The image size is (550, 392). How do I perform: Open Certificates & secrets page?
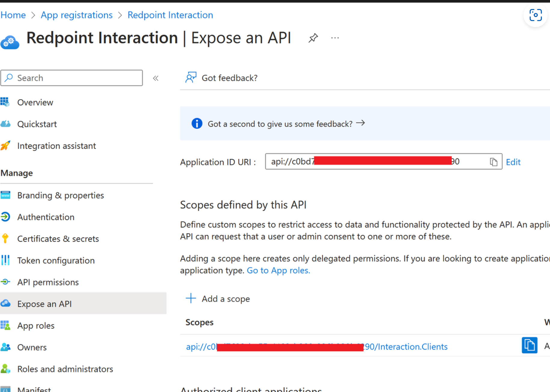(58, 239)
